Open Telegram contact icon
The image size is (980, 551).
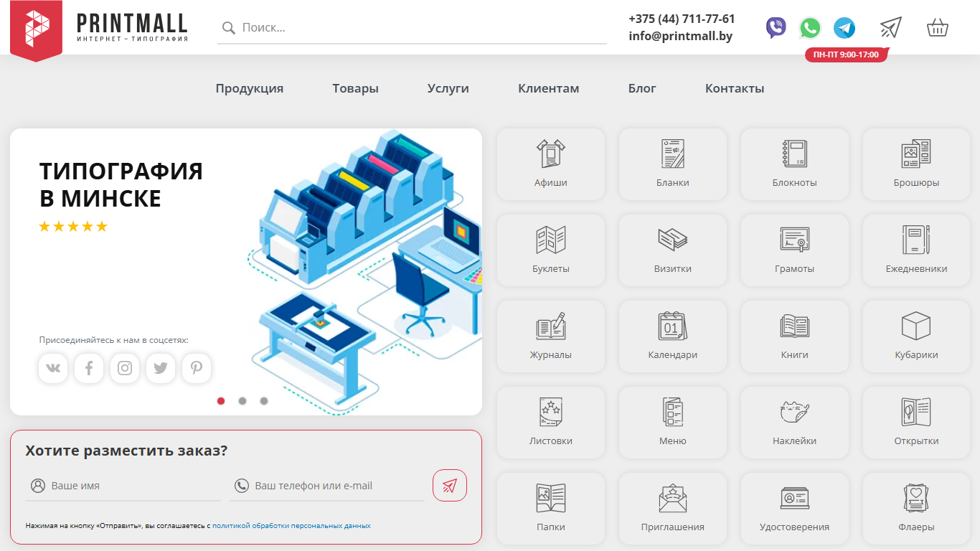844,28
